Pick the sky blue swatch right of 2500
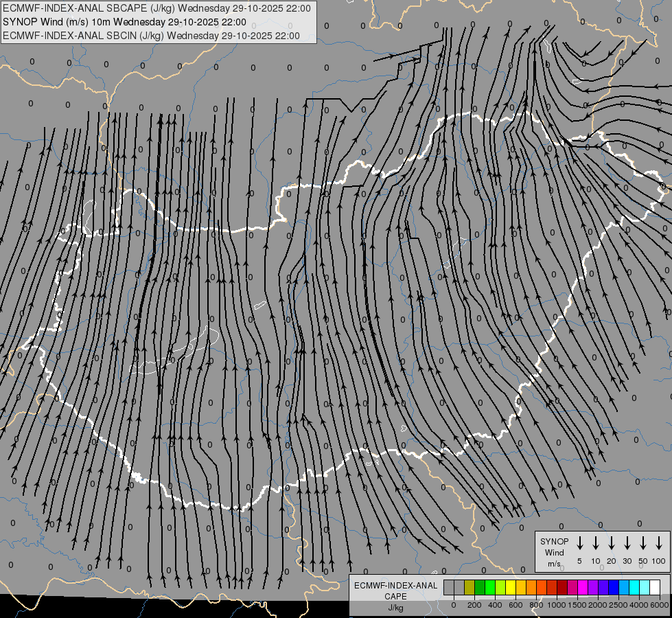Image resolution: width=672 pixels, height=618 pixels. (x=625, y=588)
